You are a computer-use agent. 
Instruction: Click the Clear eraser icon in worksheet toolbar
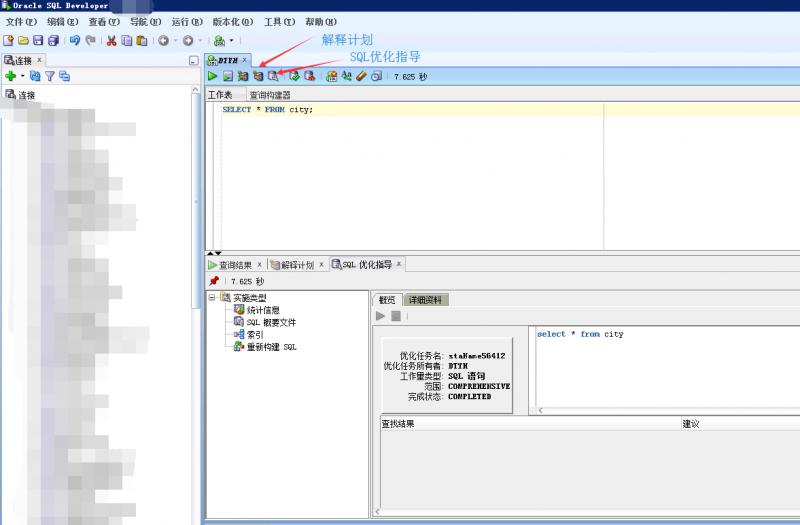point(361,76)
